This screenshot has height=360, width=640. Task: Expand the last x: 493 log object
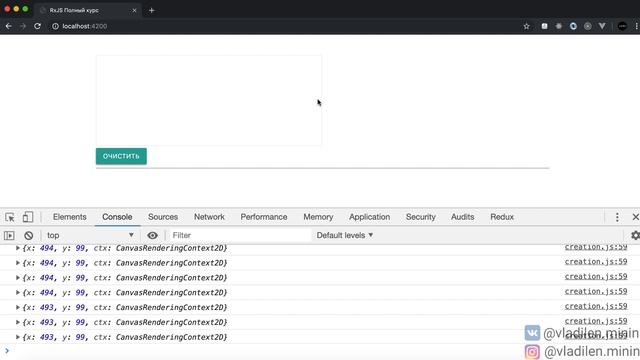pyautogui.click(x=18, y=337)
